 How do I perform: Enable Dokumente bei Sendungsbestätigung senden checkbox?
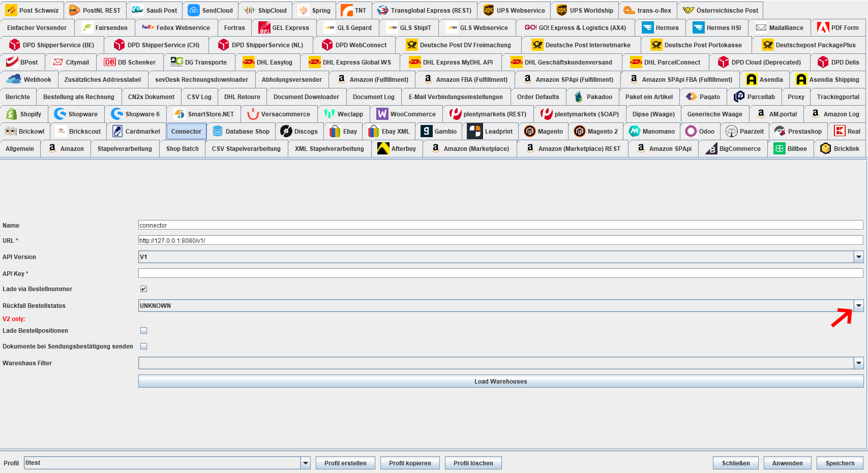(x=143, y=346)
